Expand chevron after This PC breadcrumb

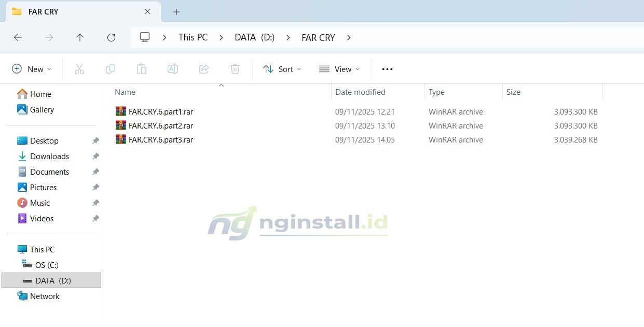click(222, 37)
